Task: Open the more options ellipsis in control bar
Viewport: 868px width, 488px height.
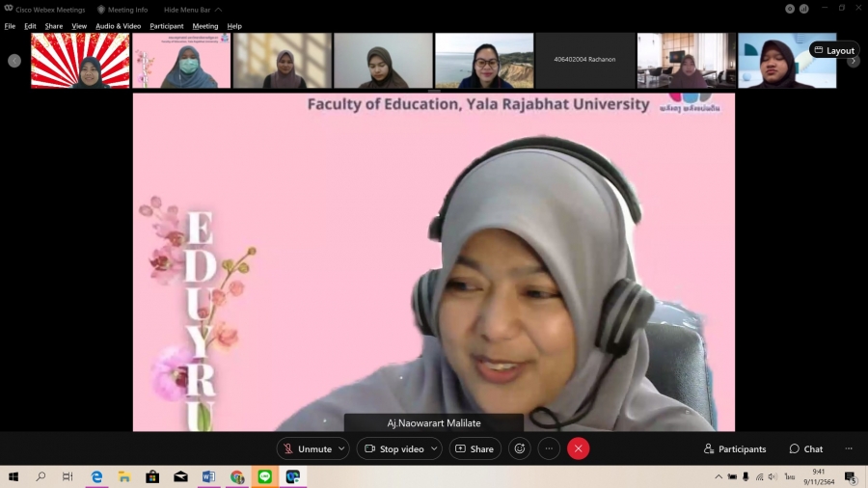Action: point(549,448)
